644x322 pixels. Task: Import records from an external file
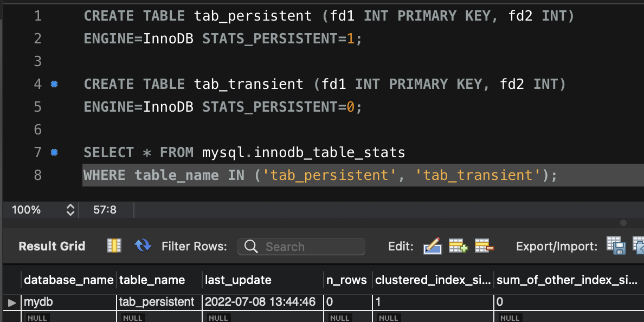638,246
